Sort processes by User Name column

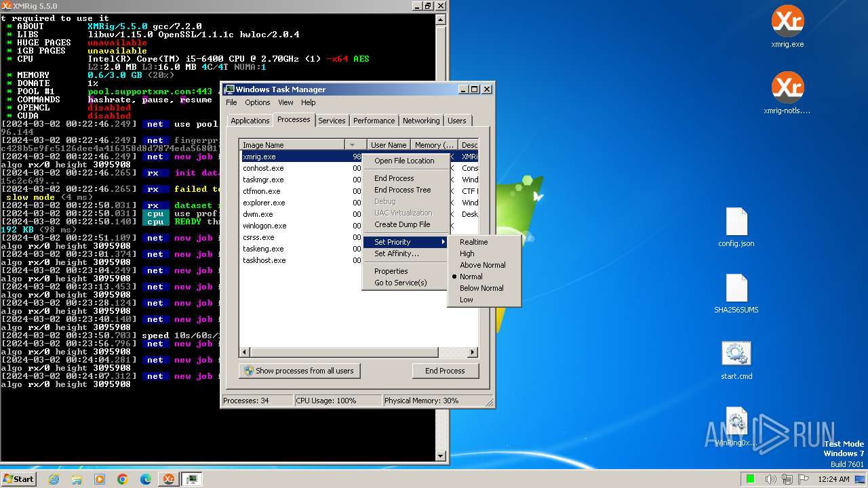coord(389,144)
